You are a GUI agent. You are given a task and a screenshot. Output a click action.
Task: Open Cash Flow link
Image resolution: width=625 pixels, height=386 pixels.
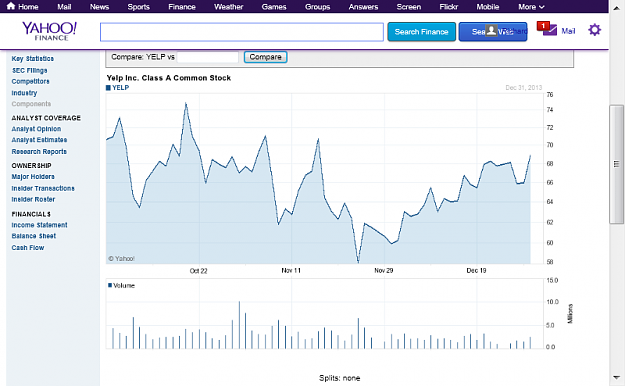[x=28, y=248]
